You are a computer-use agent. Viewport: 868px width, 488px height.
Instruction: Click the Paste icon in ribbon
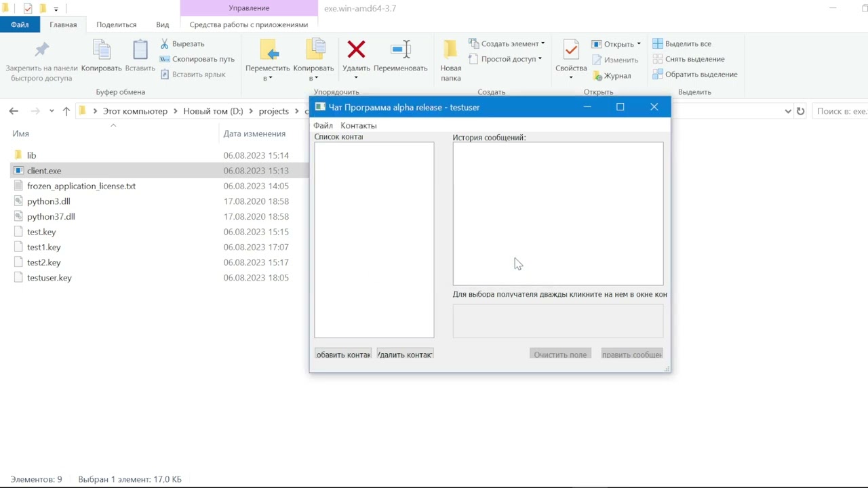[x=140, y=50]
